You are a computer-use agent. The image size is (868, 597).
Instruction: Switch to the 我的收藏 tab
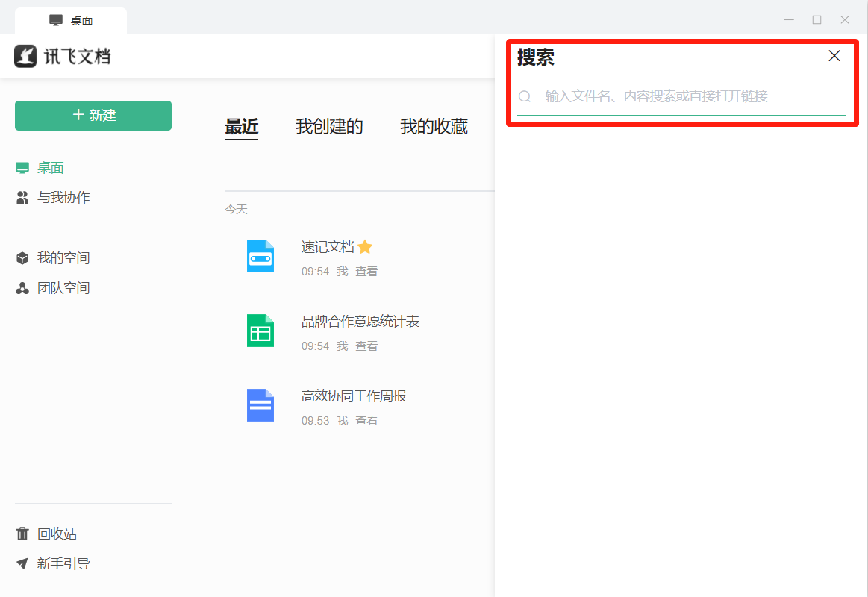tap(434, 127)
